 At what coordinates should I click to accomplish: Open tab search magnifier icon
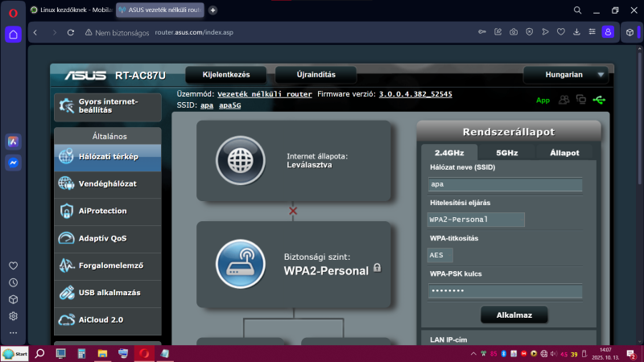tap(577, 10)
